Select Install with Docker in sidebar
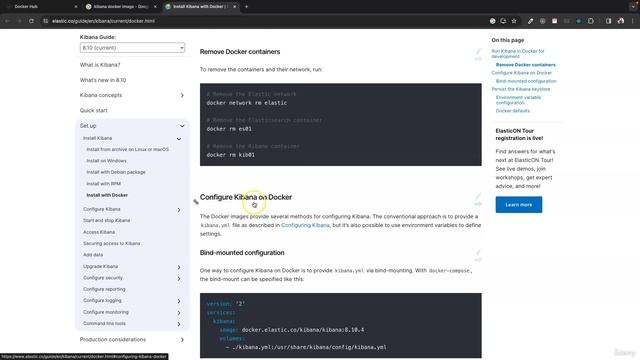Image resolution: width=640 pixels, height=360 pixels. point(107,195)
